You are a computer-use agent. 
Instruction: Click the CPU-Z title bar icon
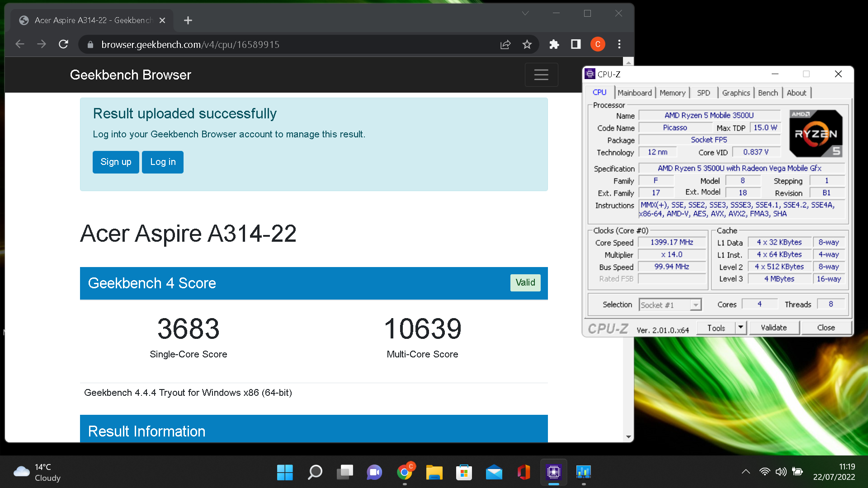pos(590,74)
